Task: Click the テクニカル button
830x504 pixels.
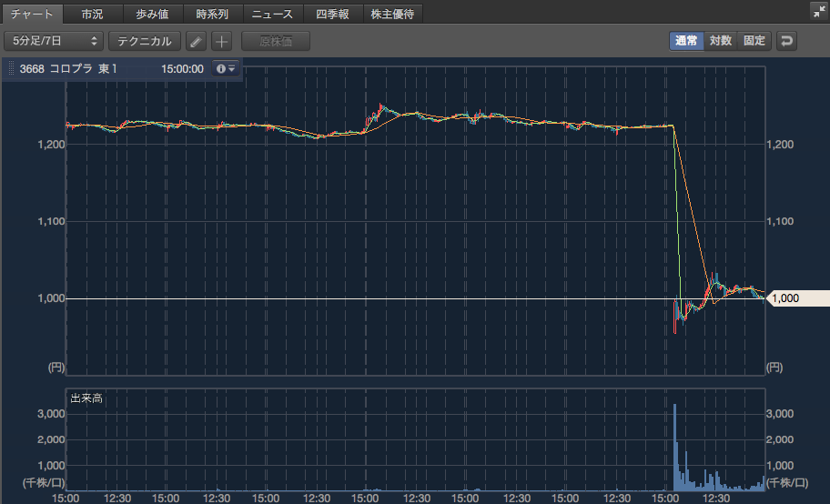Action: [145, 41]
